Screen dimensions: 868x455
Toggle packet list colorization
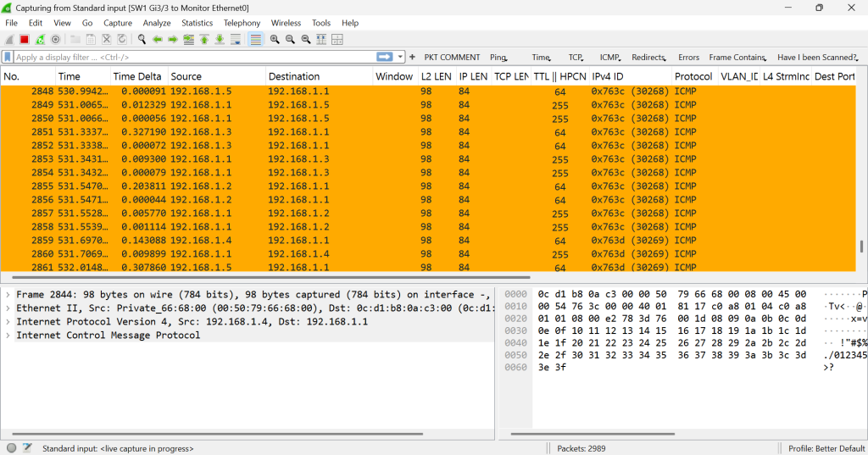click(x=256, y=39)
